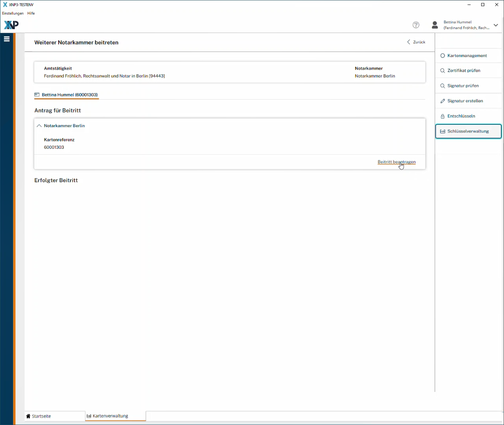Click the home icon on Startseite tab
This screenshot has width=504, height=425.
click(28, 416)
